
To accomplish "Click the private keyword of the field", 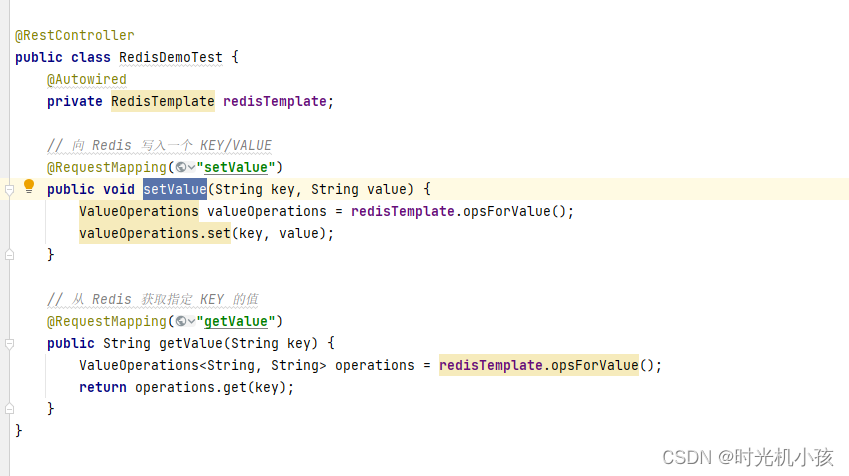I will click(75, 102).
